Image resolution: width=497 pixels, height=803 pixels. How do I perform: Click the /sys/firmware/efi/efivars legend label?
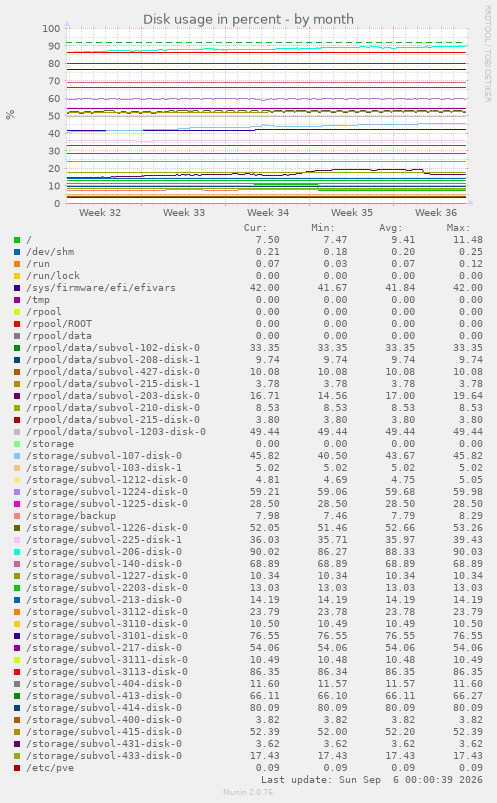coord(101,288)
